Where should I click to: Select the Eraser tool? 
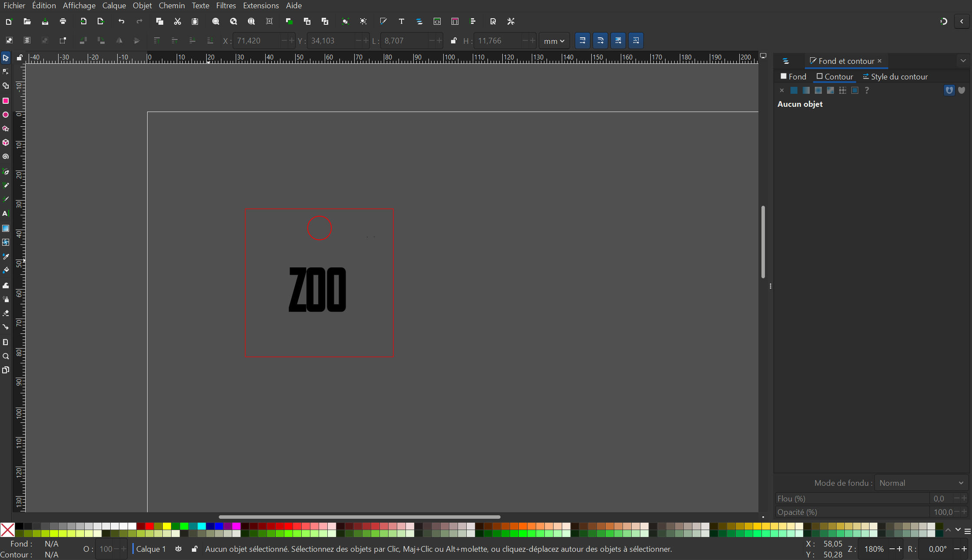6,313
